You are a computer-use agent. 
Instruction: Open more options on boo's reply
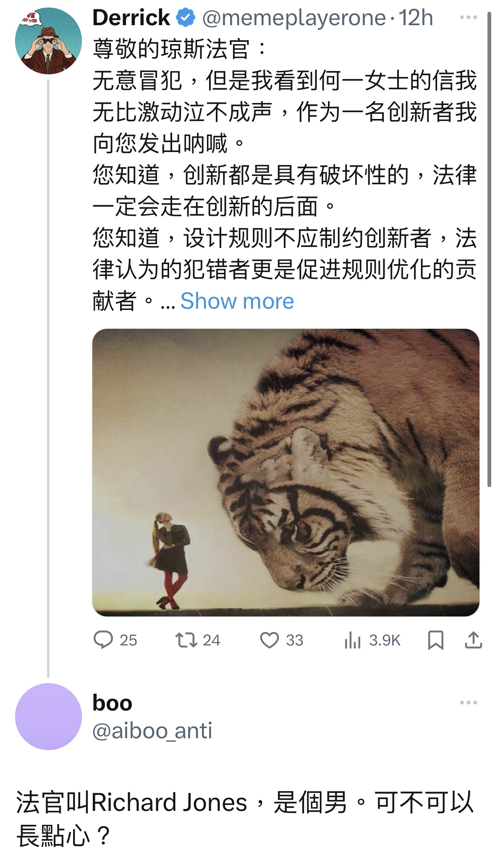click(469, 703)
